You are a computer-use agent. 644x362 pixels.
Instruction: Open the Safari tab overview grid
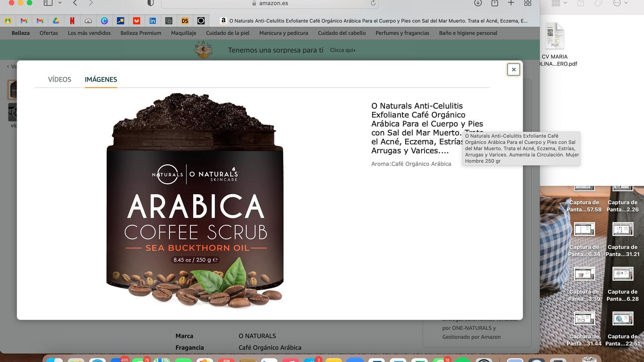[x=527, y=3]
